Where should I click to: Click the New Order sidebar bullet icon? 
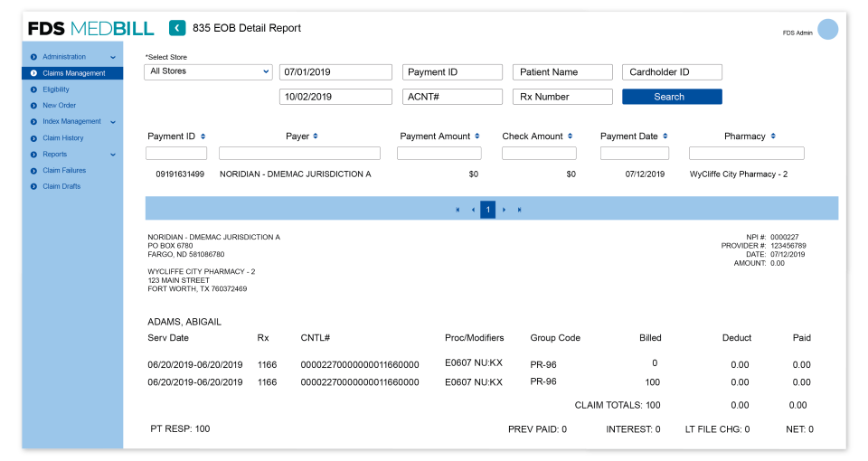tap(33, 106)
